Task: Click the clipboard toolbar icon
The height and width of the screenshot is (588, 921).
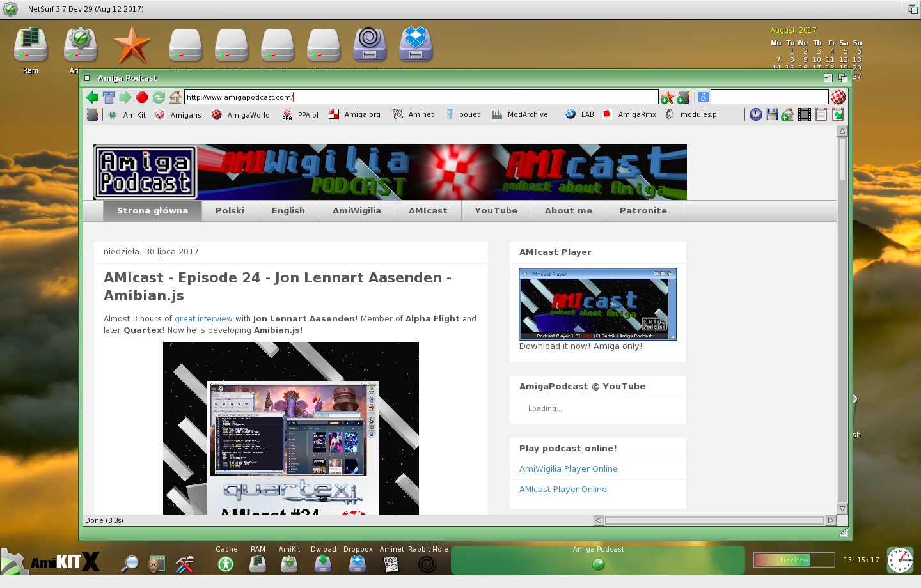Action: [821, 114]
